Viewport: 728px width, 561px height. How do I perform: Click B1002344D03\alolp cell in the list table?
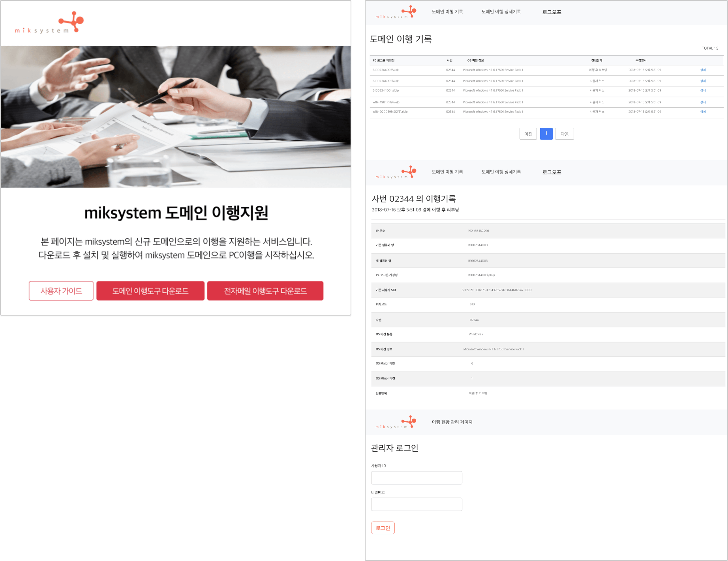[386, 70]
